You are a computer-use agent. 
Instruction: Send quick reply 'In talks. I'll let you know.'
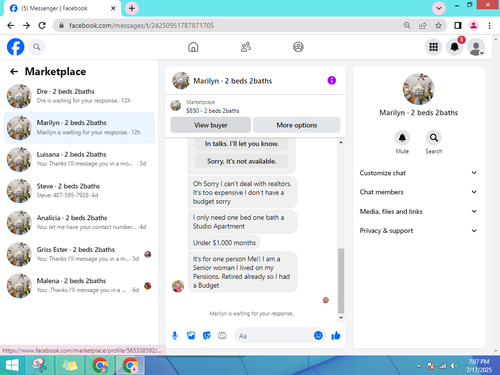(241, 144)
